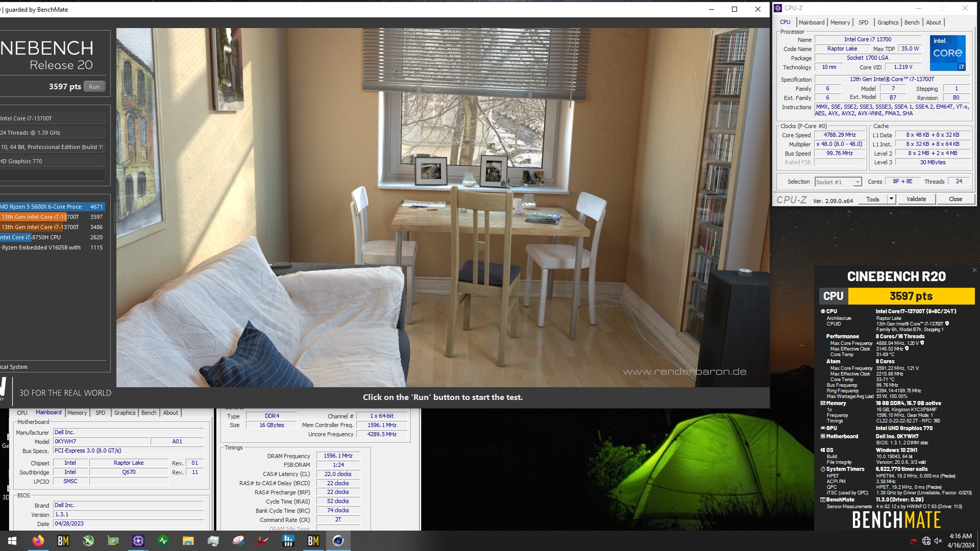The height and width of the screenshot is (551, 980).
Task: Select the Ryzen 5 5600X ranking bar, 4671
Action: (x=53, y=207)
